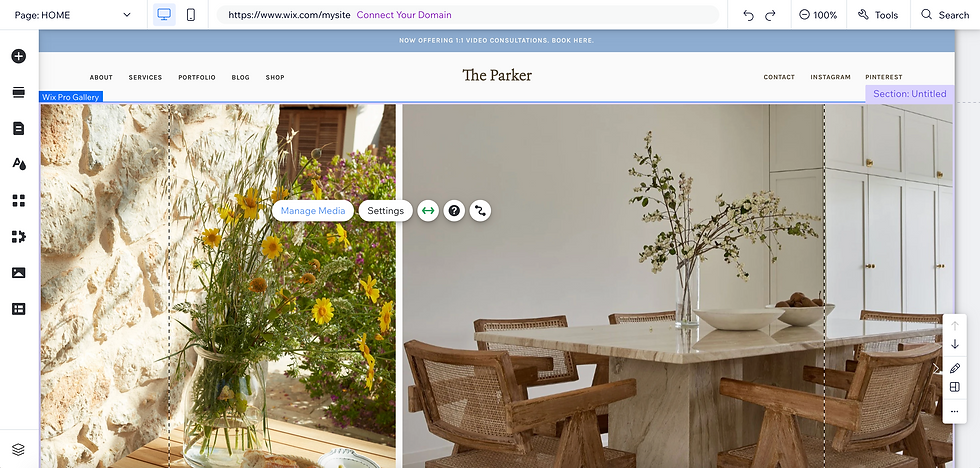Click the gallery help question mark icon
This screenshot has width=980, height=468.
454,211
